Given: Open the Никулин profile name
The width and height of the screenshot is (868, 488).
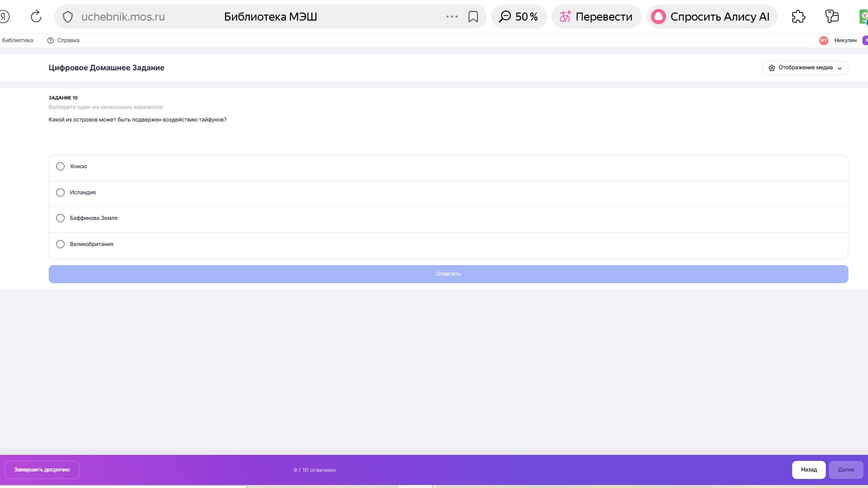Looking at the screenshot, I should pos(845,40).
